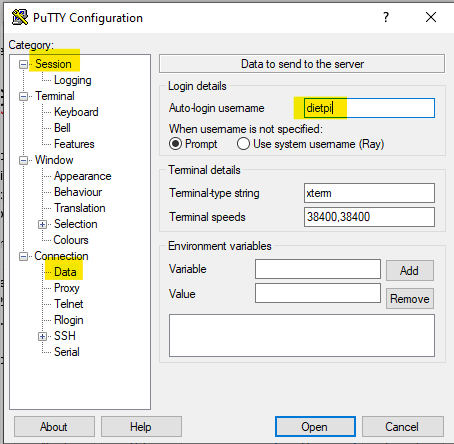Open the Session category

tap(53, 64)
